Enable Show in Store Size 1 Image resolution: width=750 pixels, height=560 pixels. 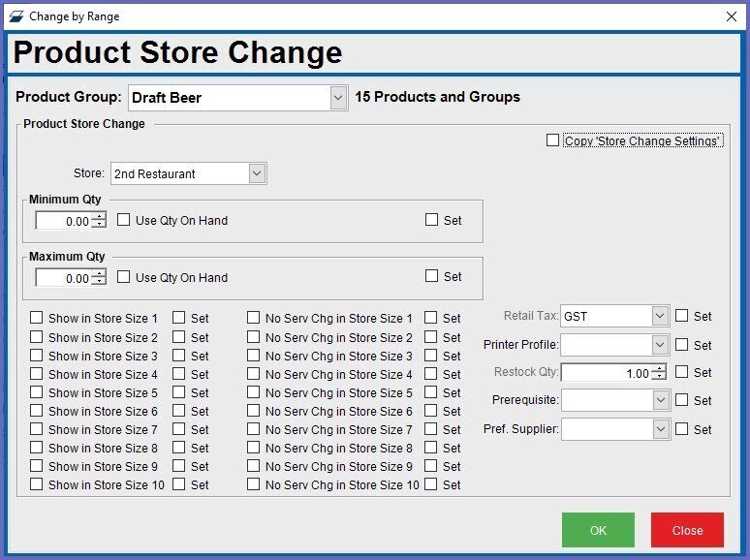click(37, 318)
